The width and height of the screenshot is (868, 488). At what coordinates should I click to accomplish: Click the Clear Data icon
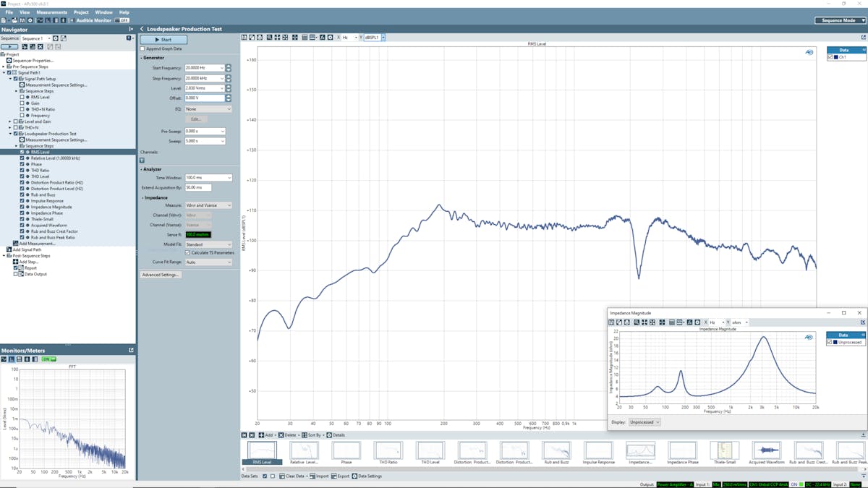pyautogui.click(x=284, y=476)
